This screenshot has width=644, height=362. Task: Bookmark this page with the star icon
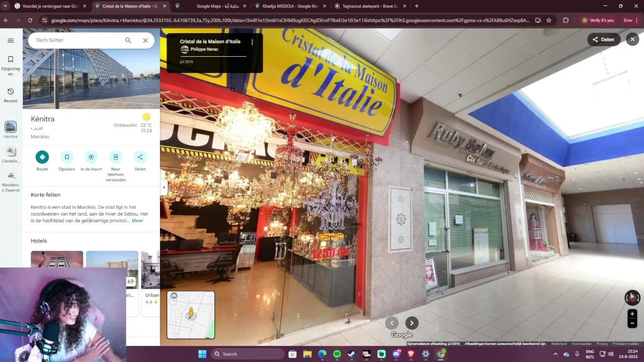(x=549, y=20)
